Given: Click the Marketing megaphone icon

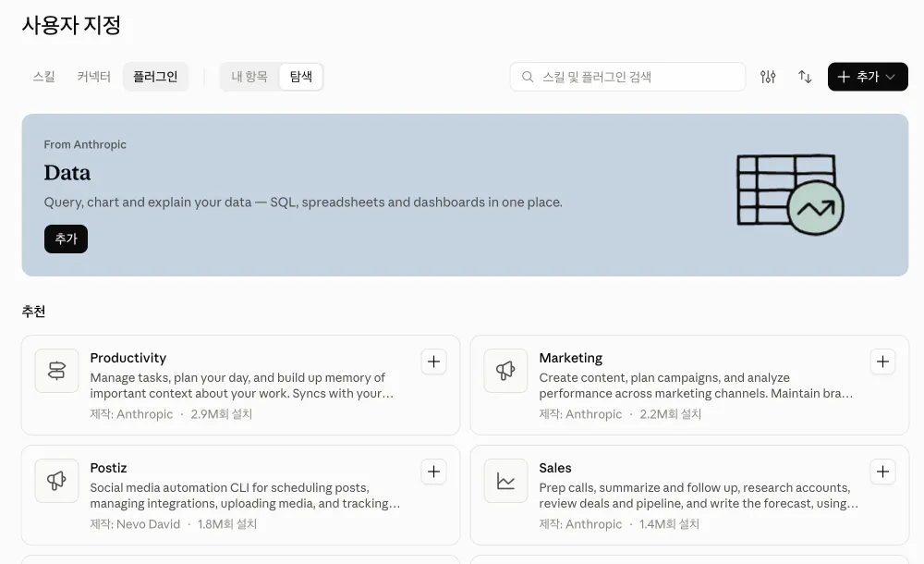Looking at the screenshot, I should pyautogui.click(x=505, y=371).
